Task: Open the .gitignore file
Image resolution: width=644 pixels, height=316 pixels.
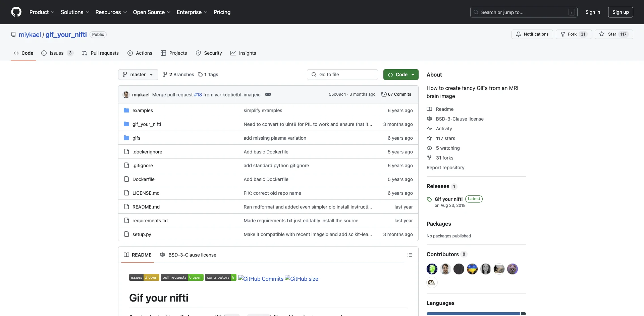Action: tap(143, 166)
